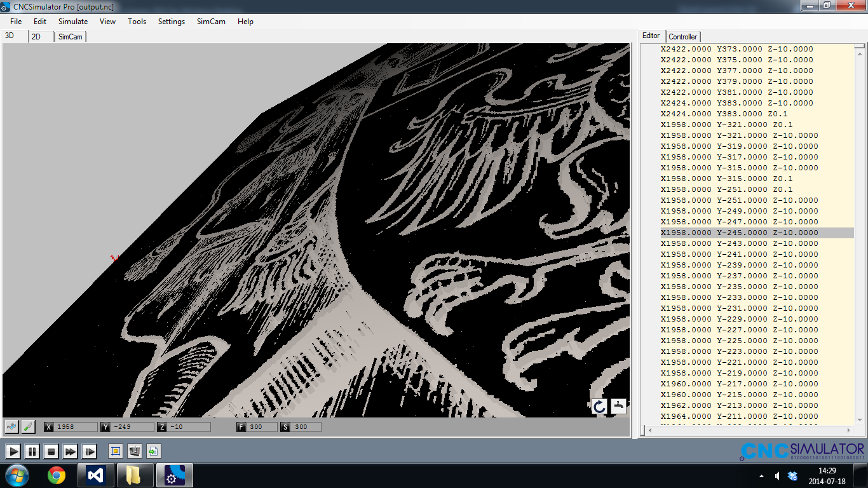868x488 pixels.
Task: Select the Controller tab
Action: click(683, 37)
